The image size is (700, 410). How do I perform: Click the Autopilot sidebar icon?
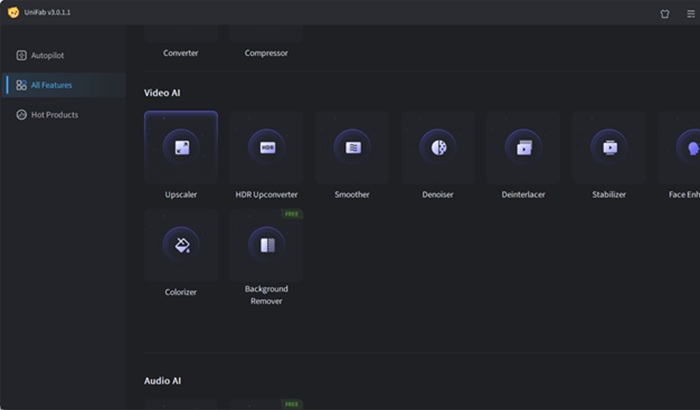pyautogui.click(x=21, y=55)
